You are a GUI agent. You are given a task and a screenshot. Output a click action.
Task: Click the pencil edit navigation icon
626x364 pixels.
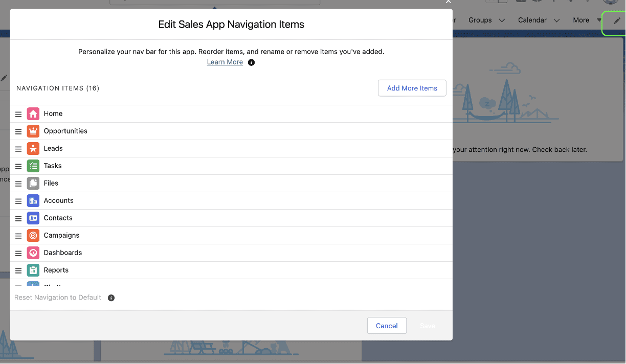617,21
